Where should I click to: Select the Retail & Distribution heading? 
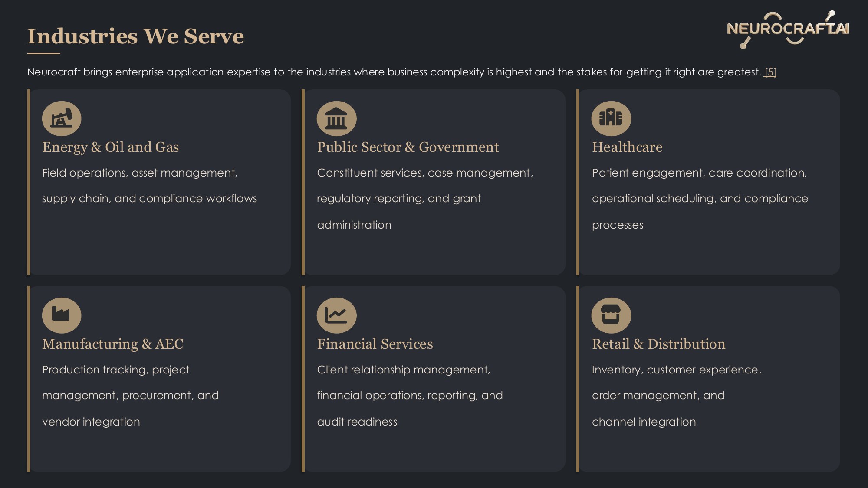658,344
